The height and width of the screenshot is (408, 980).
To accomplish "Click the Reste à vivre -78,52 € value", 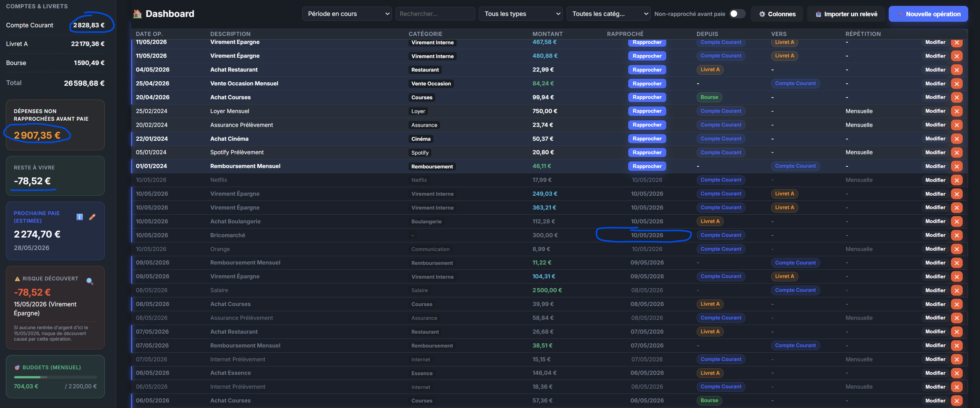I will [x=32, y=181].
